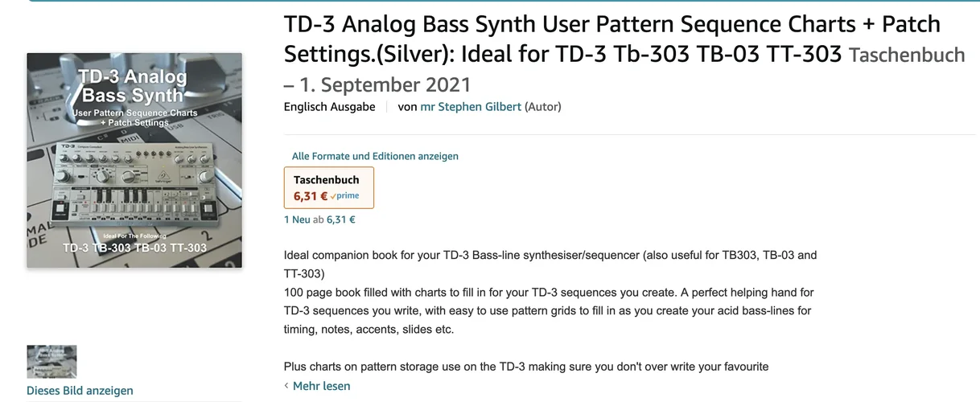Show all formats via "Alle Formate und Editionen anzeigen"
This screenshot has height=402, width=980.
[x=375, y=156]
